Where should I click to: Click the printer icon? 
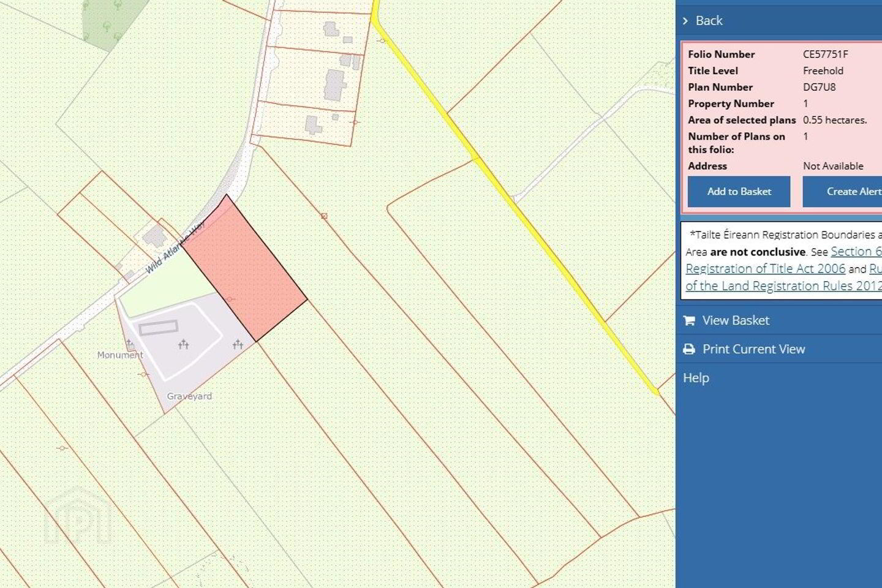click(689, 349)
